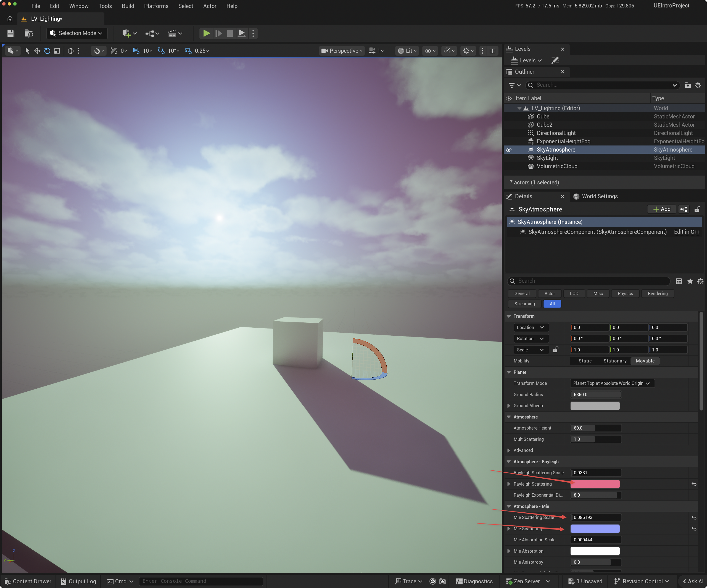This screenshot has height=588, width=707.
Task: Toggle favorites star filter in Details
Action: pos(690,281)
